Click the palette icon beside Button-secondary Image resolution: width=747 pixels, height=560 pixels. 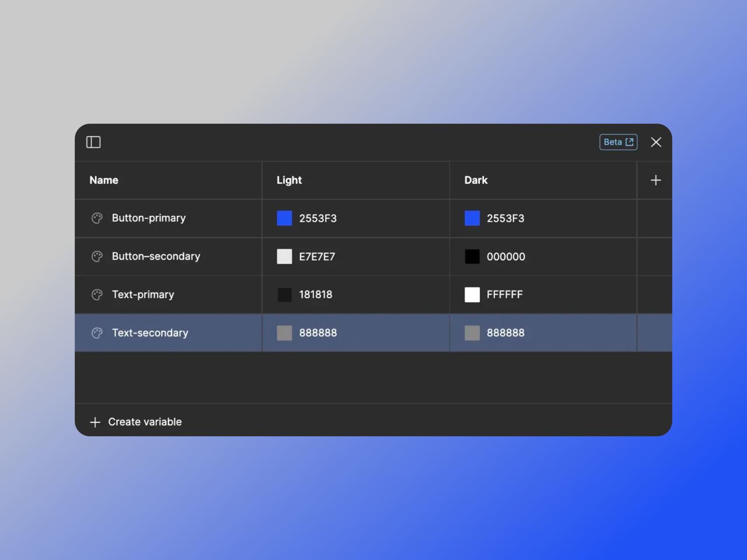[x=97, y=257]
